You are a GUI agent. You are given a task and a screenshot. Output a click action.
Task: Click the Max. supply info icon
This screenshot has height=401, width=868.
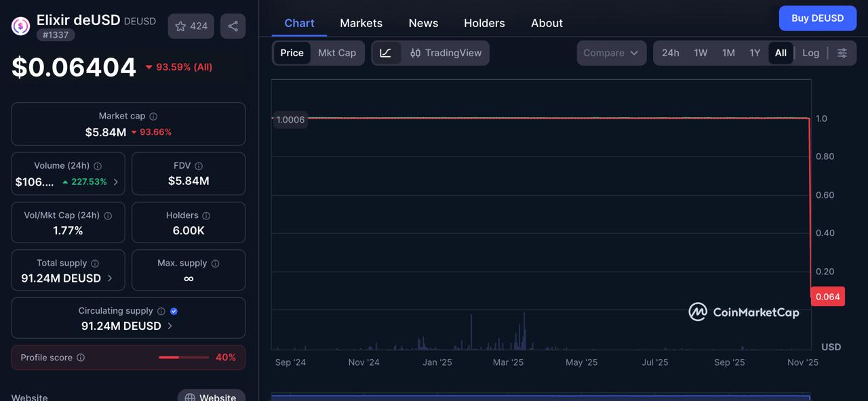pyautogui.click(x=215, y=263)
